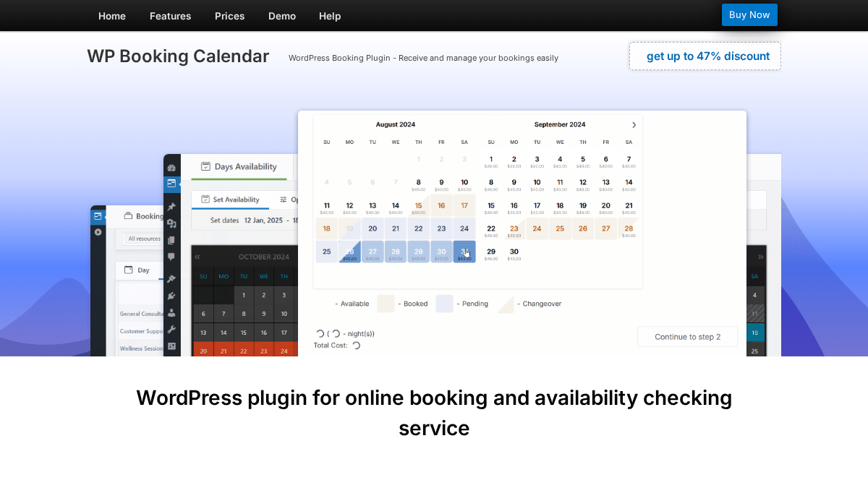Open the Pages icon in admin sidebar

[x=171, y=240]
